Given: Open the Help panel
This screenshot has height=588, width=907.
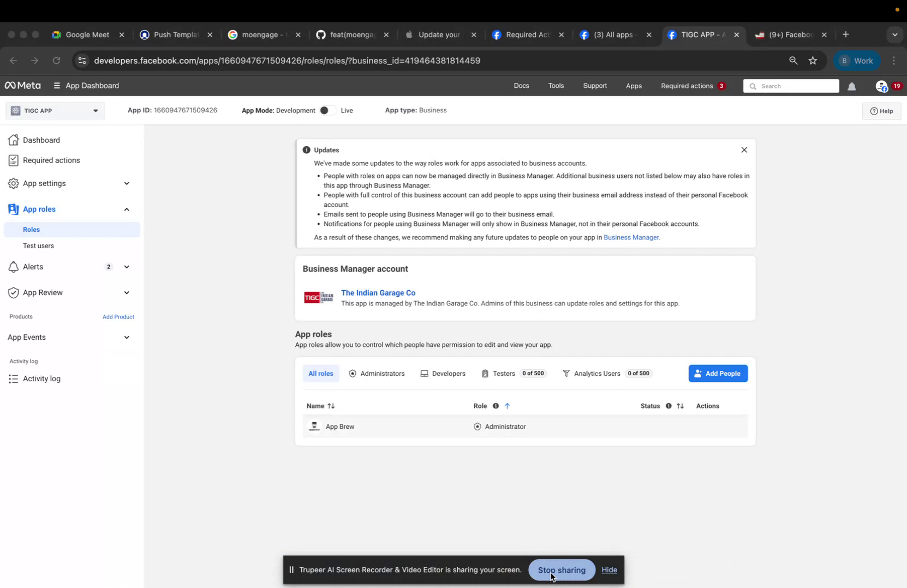Looking at the screenshot, I should [882, 111].
